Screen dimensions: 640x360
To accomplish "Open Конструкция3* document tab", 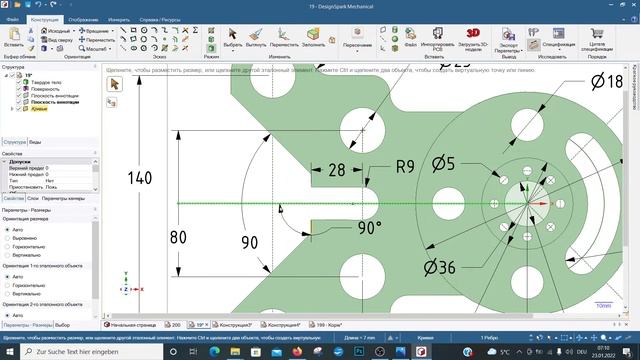I will (x=232, y=325).
